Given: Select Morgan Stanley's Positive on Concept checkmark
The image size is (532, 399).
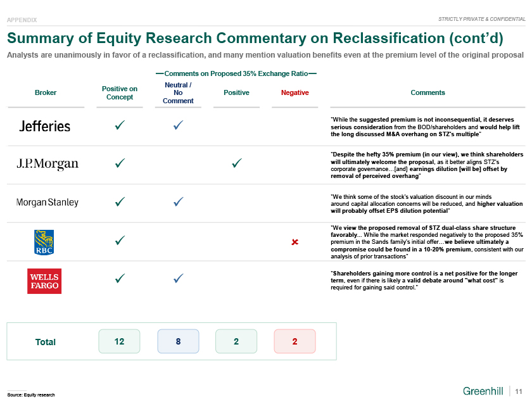Looking at the screenshot, I should pyautogui.click(x=120, y=202).
